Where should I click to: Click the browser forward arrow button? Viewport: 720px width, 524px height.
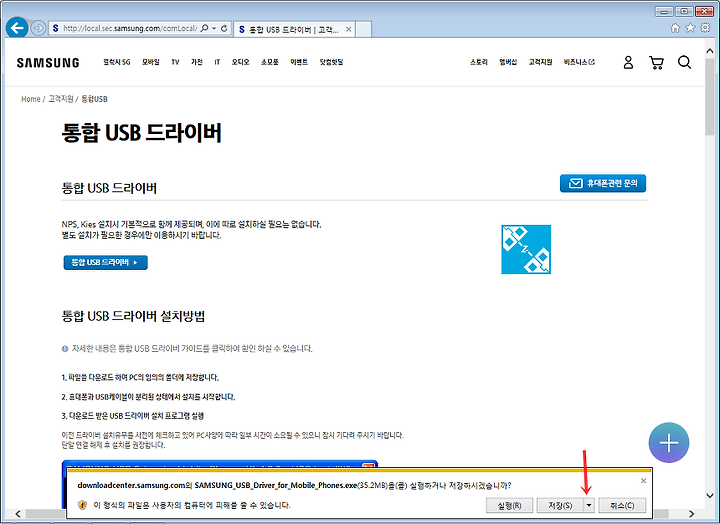tap(39, 28)
